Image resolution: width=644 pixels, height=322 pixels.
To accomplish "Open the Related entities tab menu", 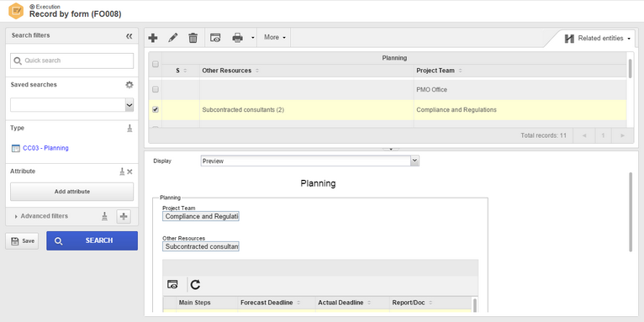I will click(x=597, y=39).
